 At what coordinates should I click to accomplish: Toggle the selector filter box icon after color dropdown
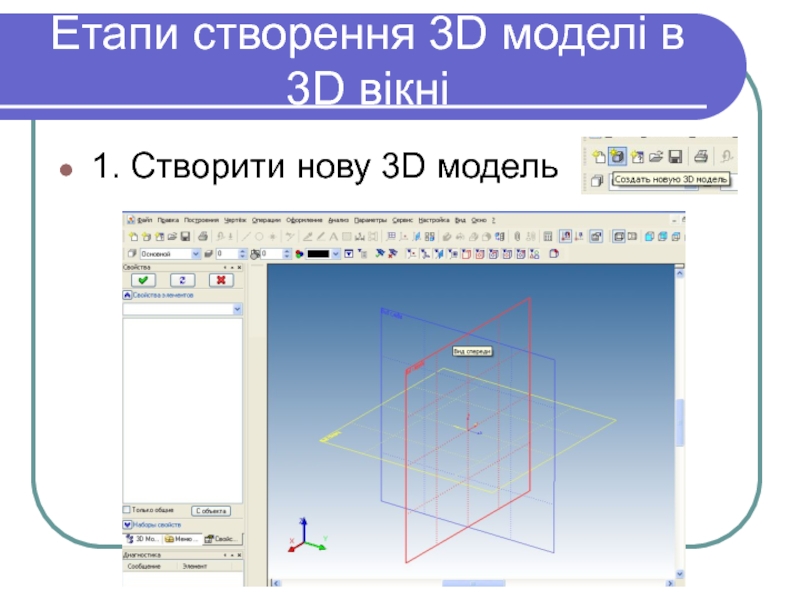348,254
